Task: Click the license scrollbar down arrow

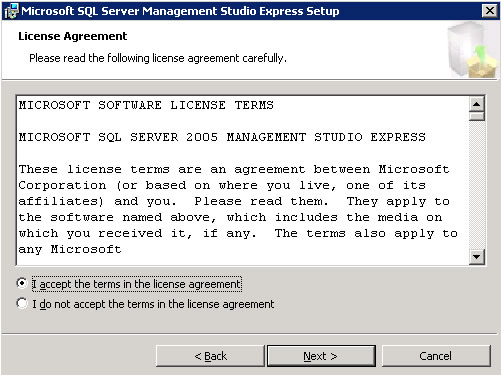Action: [476, 257]
